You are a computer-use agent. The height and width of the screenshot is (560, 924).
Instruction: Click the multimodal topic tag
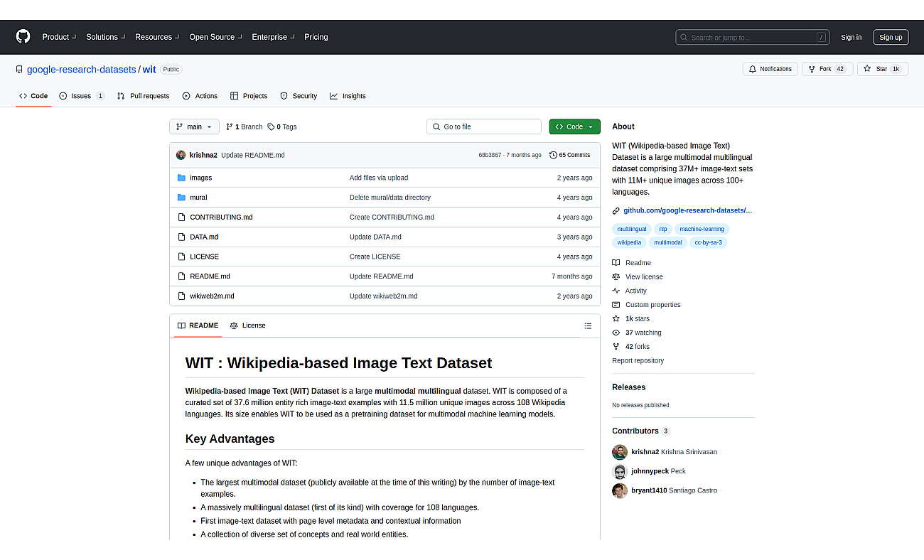point(668,243)
